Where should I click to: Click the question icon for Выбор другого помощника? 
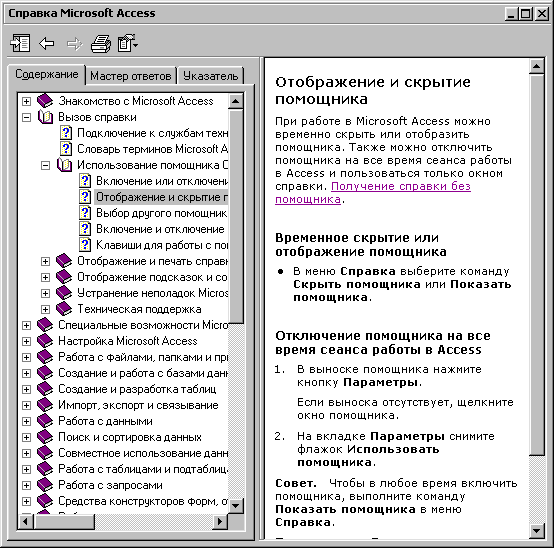(x=85, y=213)
